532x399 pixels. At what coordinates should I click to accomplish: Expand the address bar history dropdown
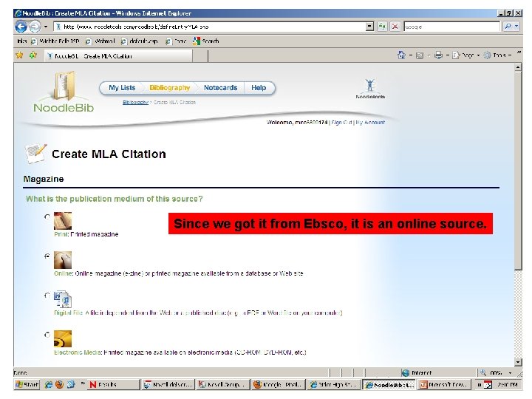(x=370, y=27)
